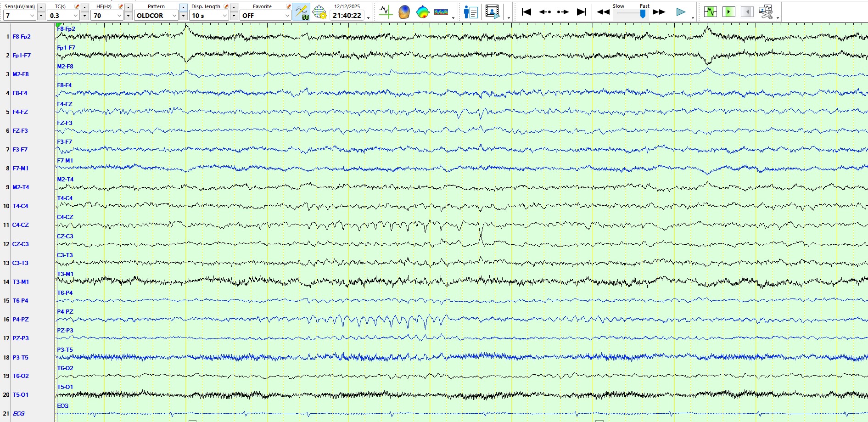Viewport: 868px width, 422px height.
Task: Open the 3D head voltage map
Action: [404, 12]
